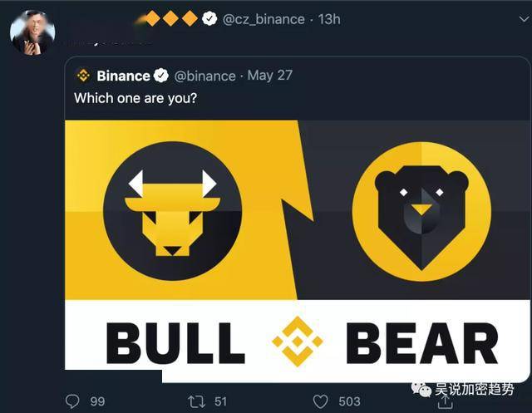532x413 pixels.
Task: Click the bull head circle emblem
Action: pos(172,210)
